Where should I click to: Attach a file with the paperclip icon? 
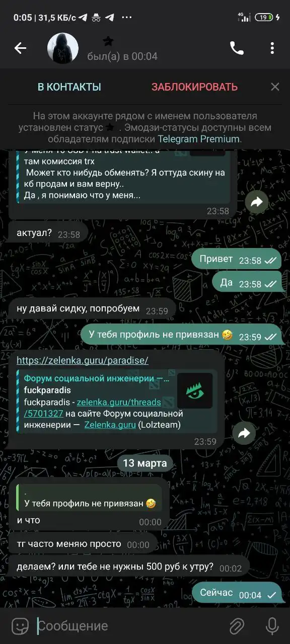[x=237, y=626]
